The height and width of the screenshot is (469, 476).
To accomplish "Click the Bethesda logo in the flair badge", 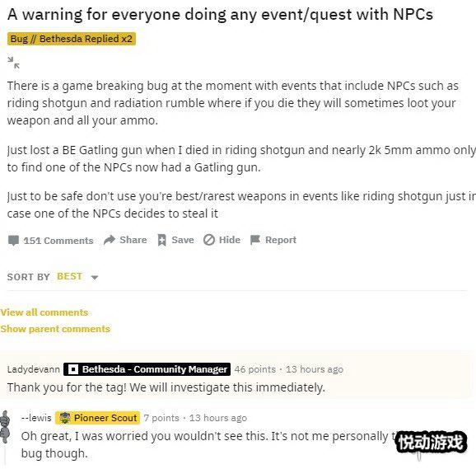I will coord(72,369).
